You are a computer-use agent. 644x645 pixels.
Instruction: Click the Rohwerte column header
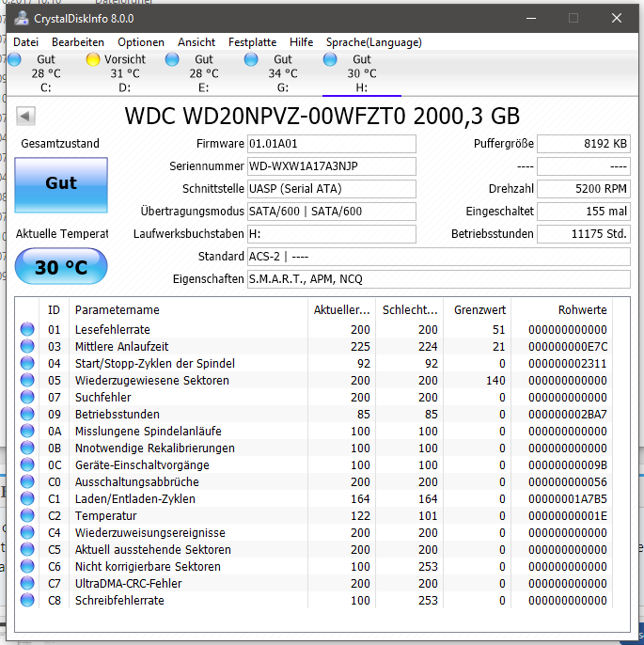pos(561,309)
